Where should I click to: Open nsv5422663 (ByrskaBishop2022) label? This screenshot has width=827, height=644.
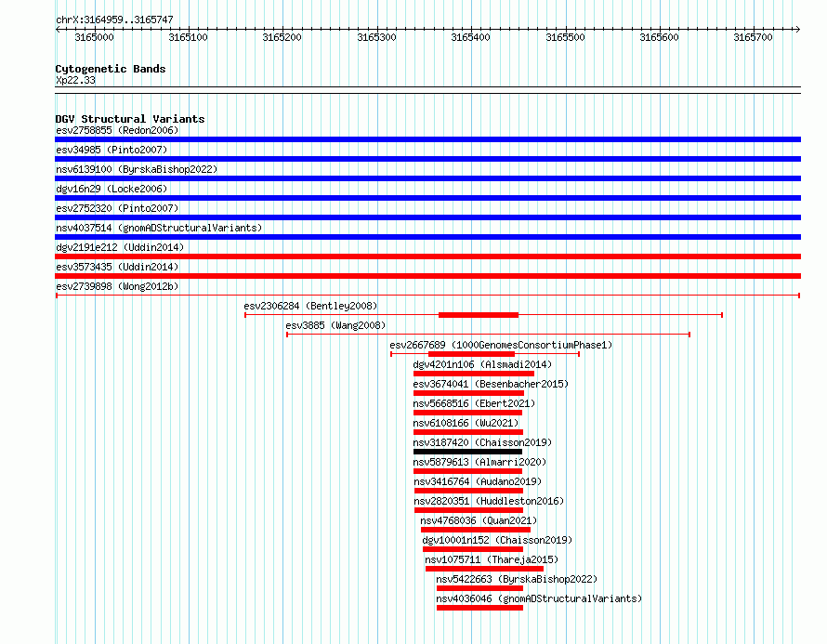tap(517, 579)
